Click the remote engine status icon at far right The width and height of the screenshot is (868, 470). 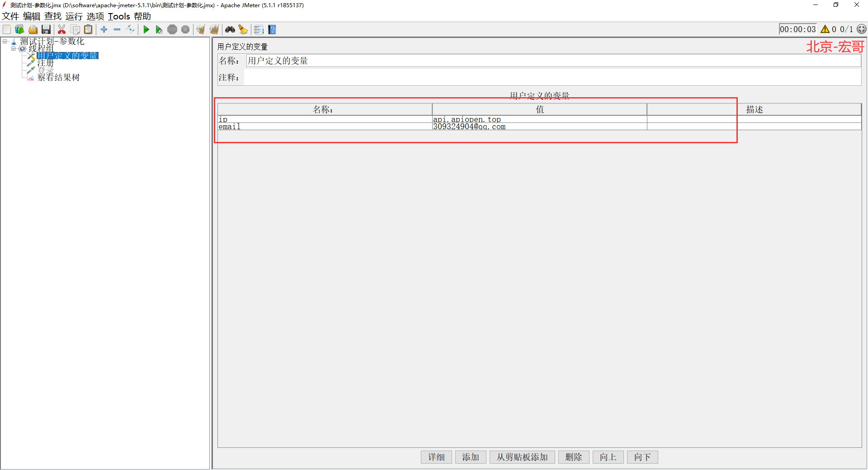862,29
